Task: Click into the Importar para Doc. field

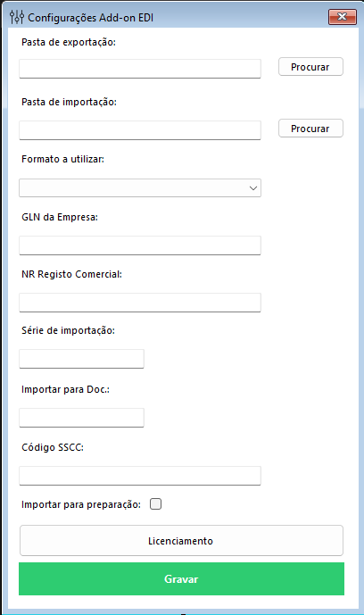Action: 81,418
